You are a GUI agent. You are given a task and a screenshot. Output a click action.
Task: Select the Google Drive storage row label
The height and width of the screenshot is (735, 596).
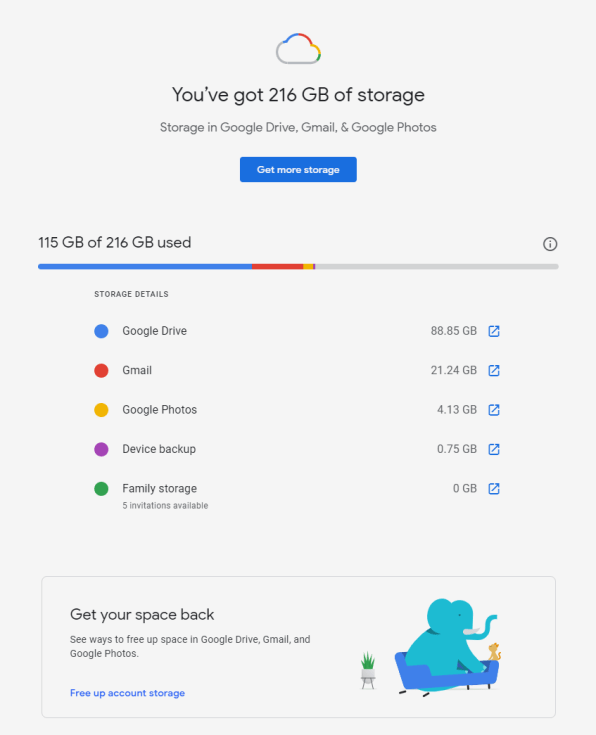click(x=154, y=331)
